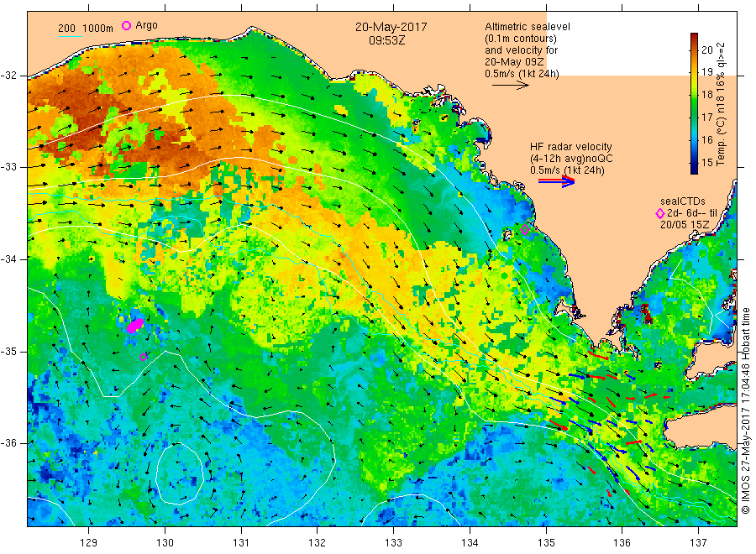Click the IMOS copyright timestamp text

pyautogui.click(x=745, y=411)
